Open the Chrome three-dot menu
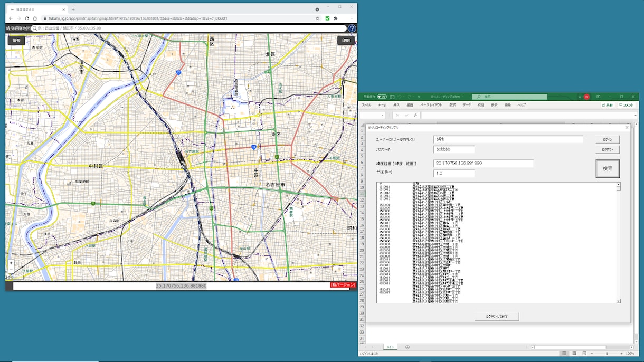Viewport: 644px width, 362px height. (352, 18)
